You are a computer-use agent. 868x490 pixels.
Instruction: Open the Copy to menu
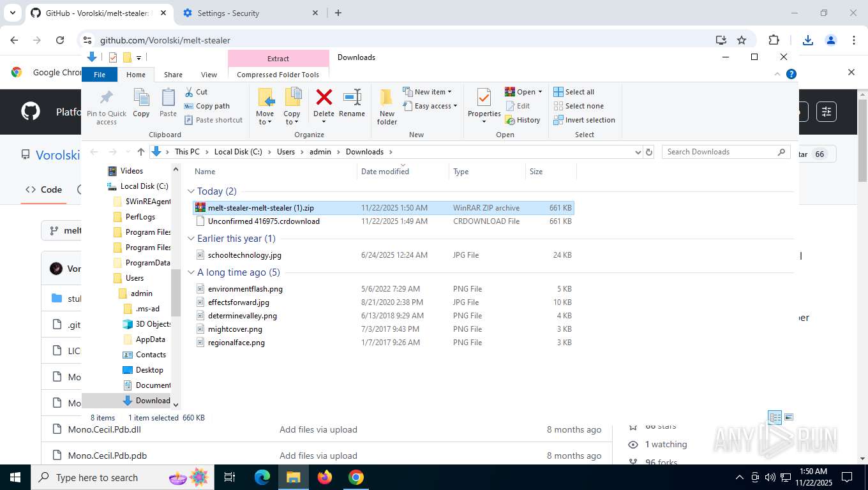click(292, 107)
